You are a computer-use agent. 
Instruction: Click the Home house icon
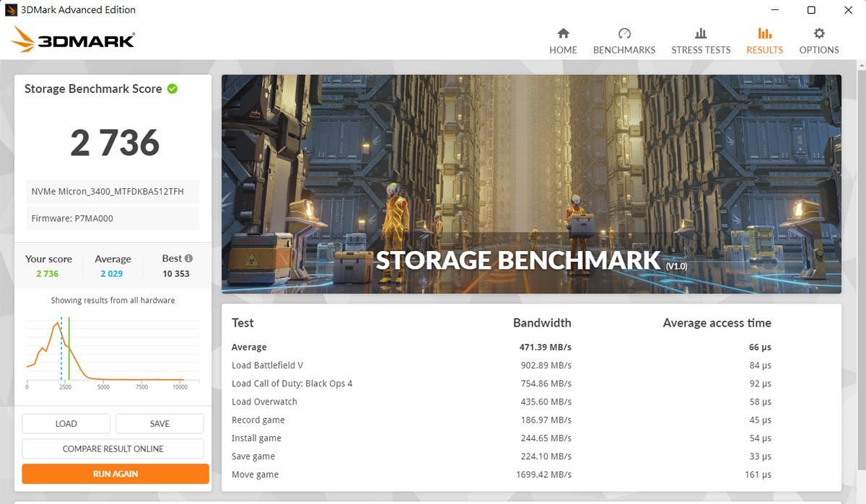click(563, 33)
